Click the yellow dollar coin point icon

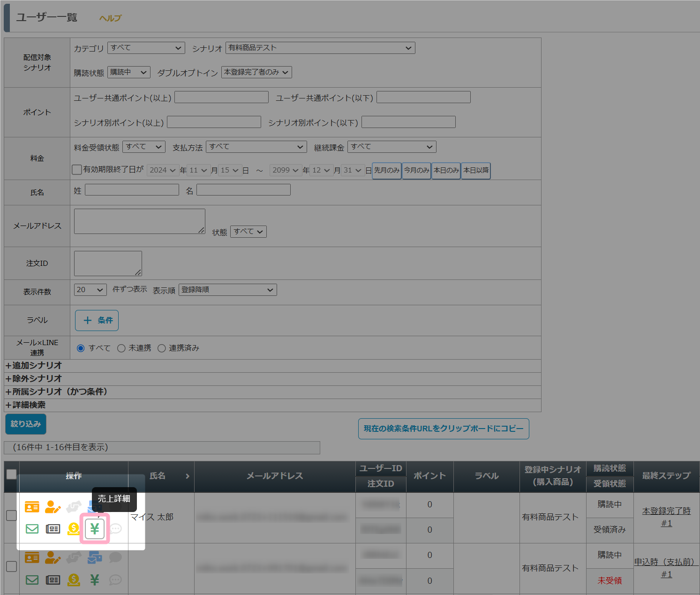[x=73, y=528]
